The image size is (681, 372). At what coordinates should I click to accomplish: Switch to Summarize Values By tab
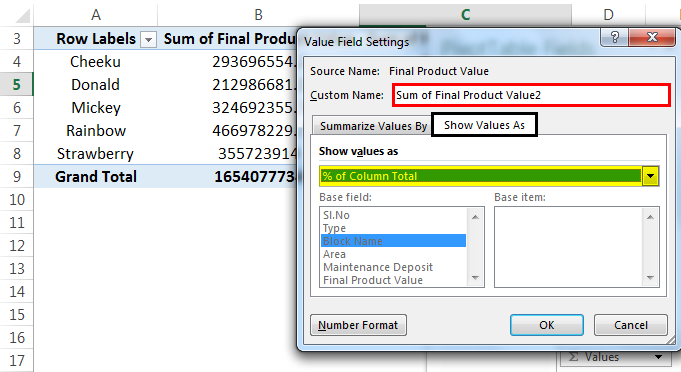click(373, 126)
